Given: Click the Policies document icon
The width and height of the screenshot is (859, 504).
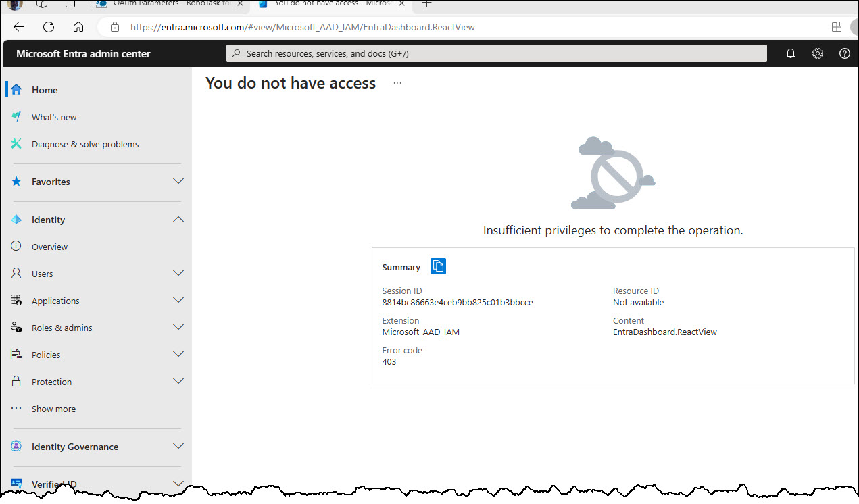Looking at the screenshot, I should [x=16, y=354].
